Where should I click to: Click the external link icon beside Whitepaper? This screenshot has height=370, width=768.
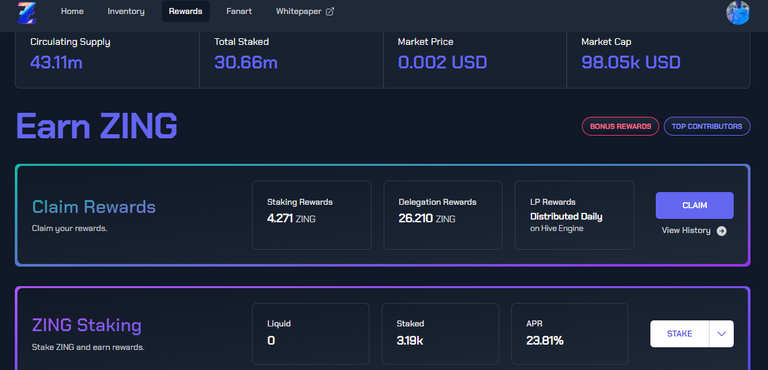pos(330,11)
